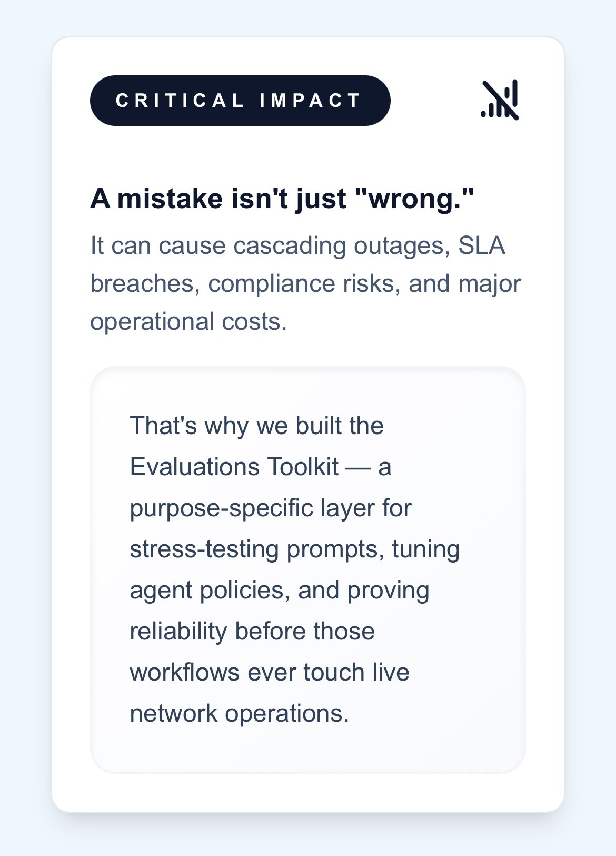Click the 'operational costs.' text
Screen dimensions: 616x856
[188, 321]
